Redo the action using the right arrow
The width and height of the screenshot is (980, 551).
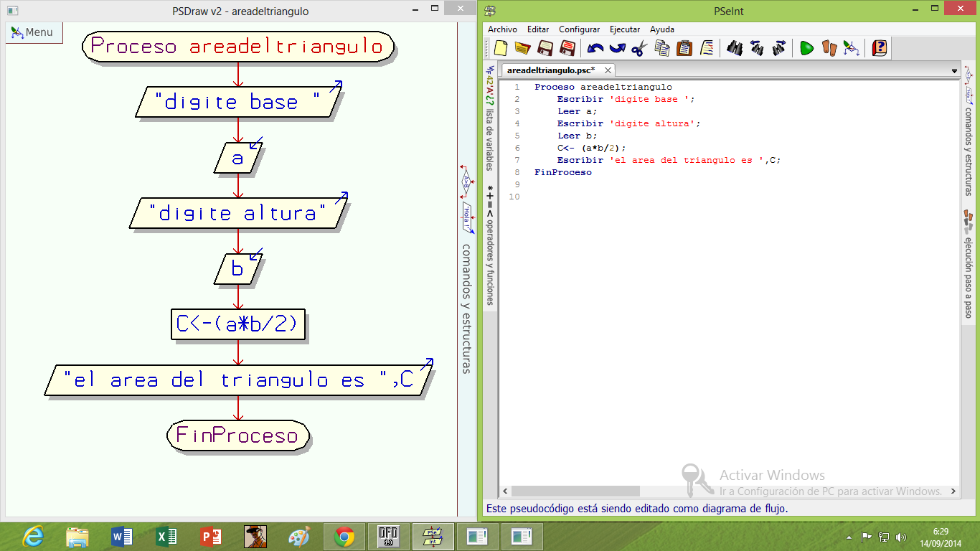click(x=617, y=48)
